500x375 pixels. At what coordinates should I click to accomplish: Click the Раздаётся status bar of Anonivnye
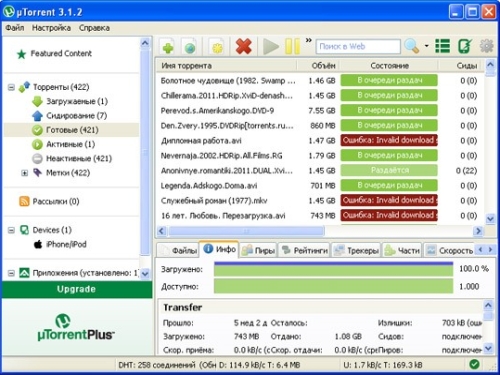click(389, 171)
